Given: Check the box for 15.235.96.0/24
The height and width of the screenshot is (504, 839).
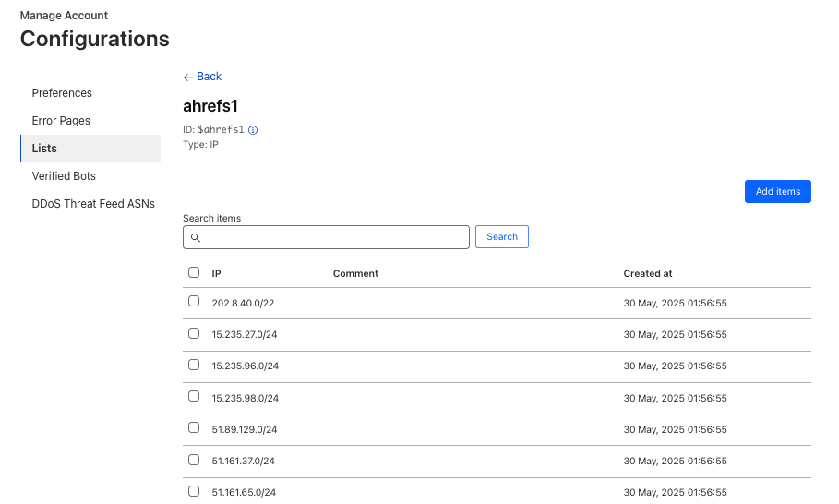Looking at the screenshot, I should click(x=194, y=365).
